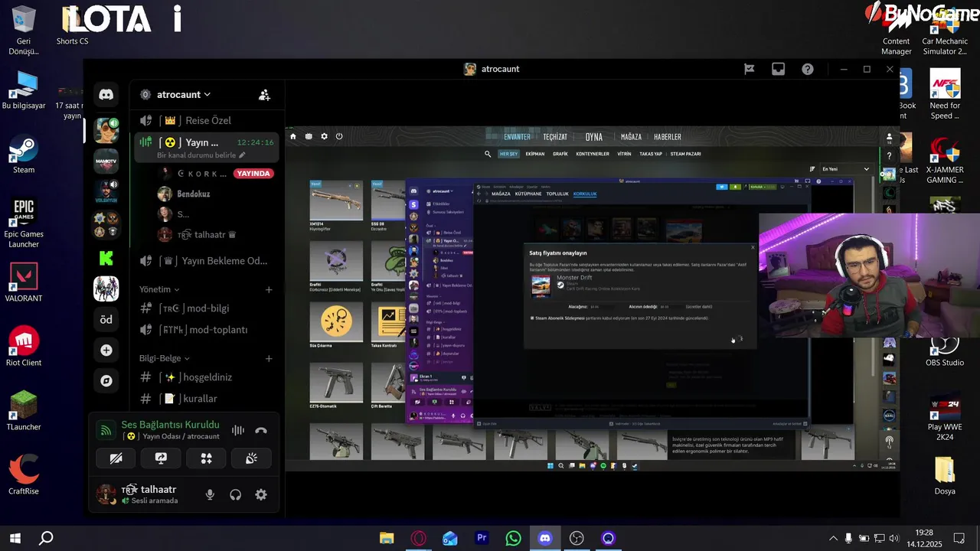Image resolution: width=980 pixels, height=551 pixels.
Task: Open Opera browser from taskbar
Action: point(418,539)
